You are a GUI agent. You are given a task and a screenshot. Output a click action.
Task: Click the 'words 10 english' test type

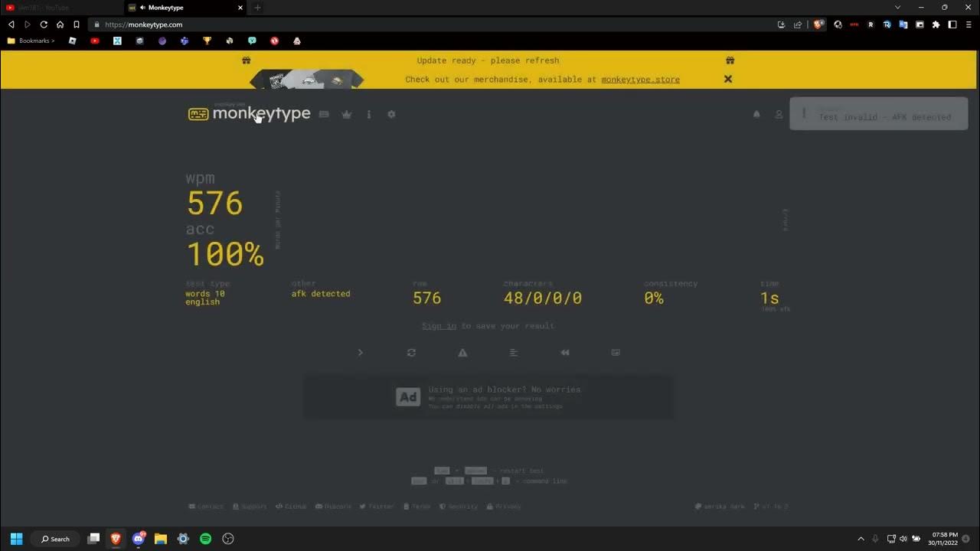205,298
